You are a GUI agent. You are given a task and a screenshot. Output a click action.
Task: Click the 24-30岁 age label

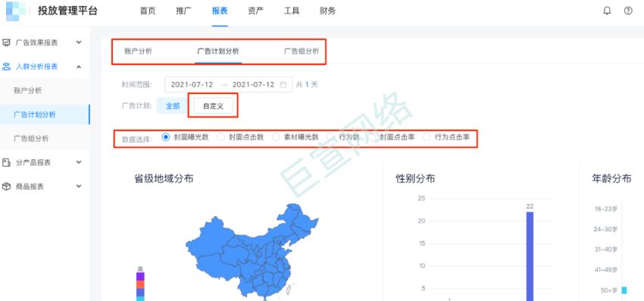coord(606,229)
